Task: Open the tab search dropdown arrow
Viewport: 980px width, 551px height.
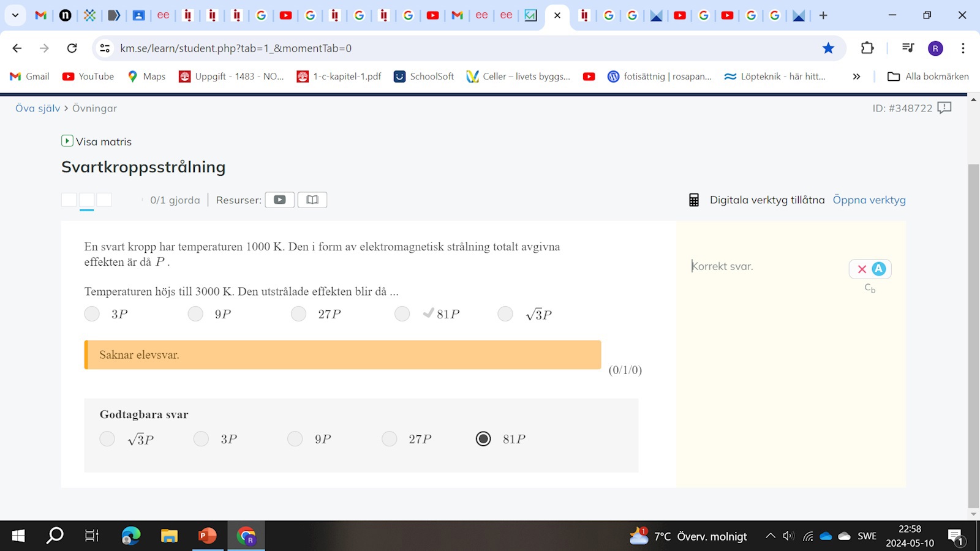Action: click(x=15, y=15)
